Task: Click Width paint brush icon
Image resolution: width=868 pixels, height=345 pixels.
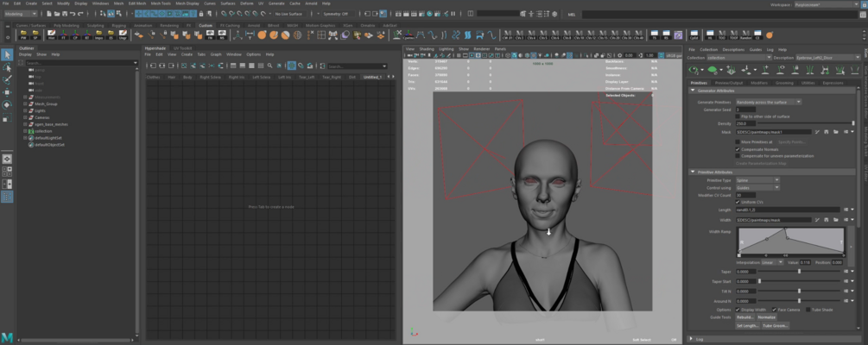Action: 817,220
